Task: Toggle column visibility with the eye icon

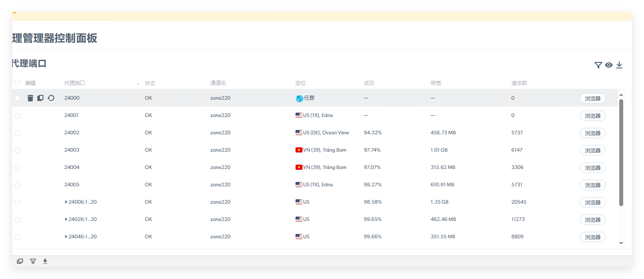Action: tap(609, 65)
